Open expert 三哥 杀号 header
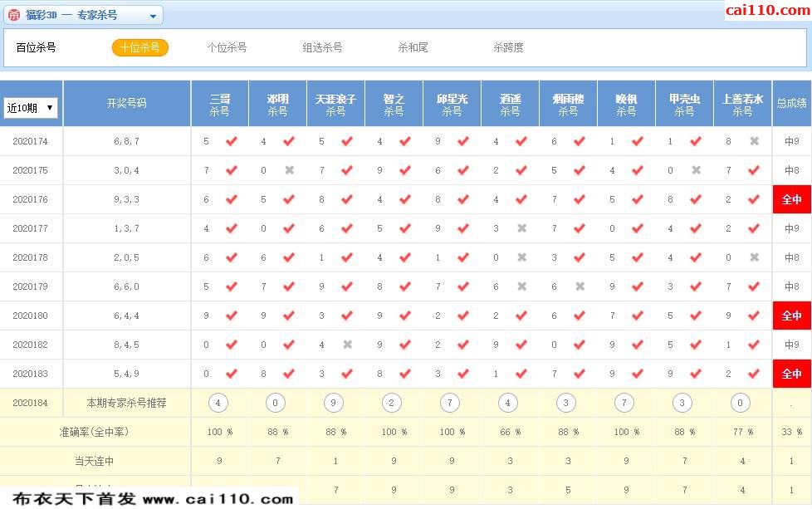Image resolution: width=812 pixels, height=509 pixels. [x=219, y=104]
